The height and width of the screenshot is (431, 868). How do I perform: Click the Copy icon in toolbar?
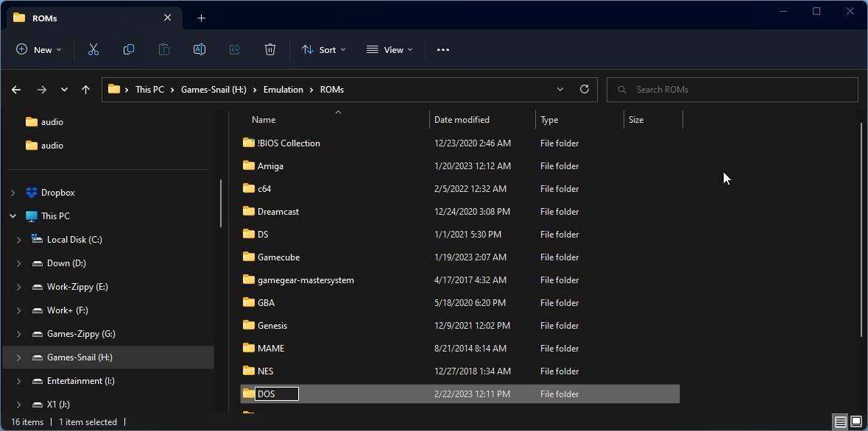[129, 49]
